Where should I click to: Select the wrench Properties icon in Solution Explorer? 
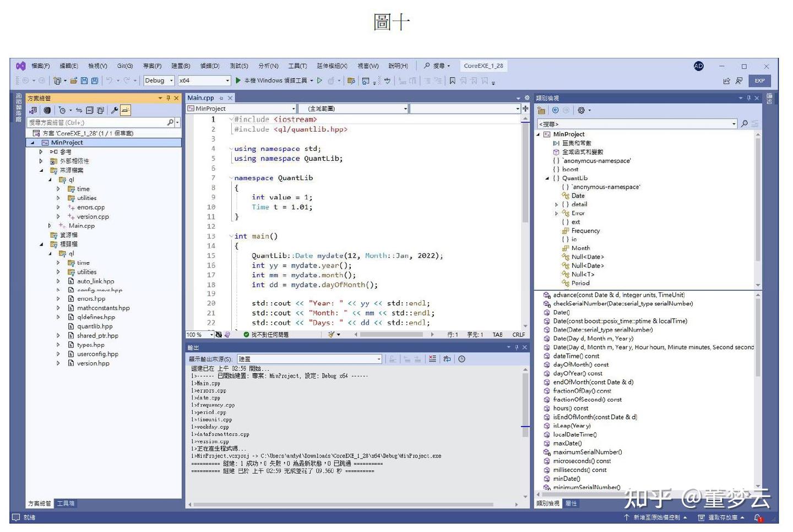(114, 110)
